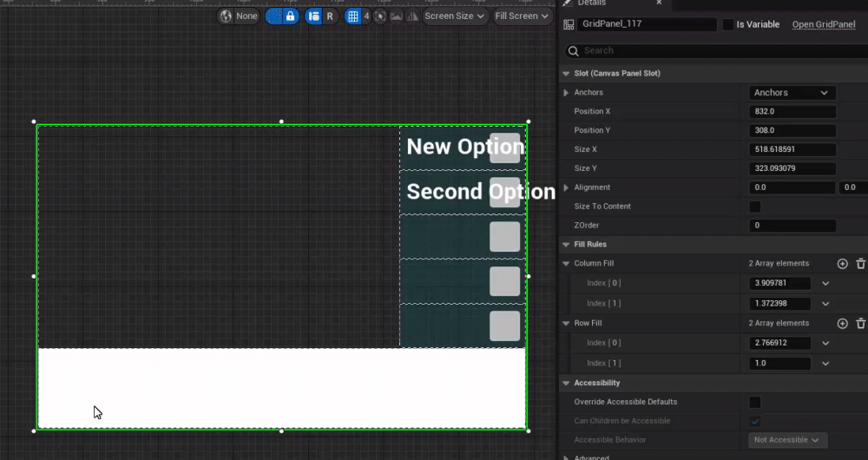Edit Row Fill Index 1 value 1.0
Screen dimensions: 868x460
coord(779,363)
